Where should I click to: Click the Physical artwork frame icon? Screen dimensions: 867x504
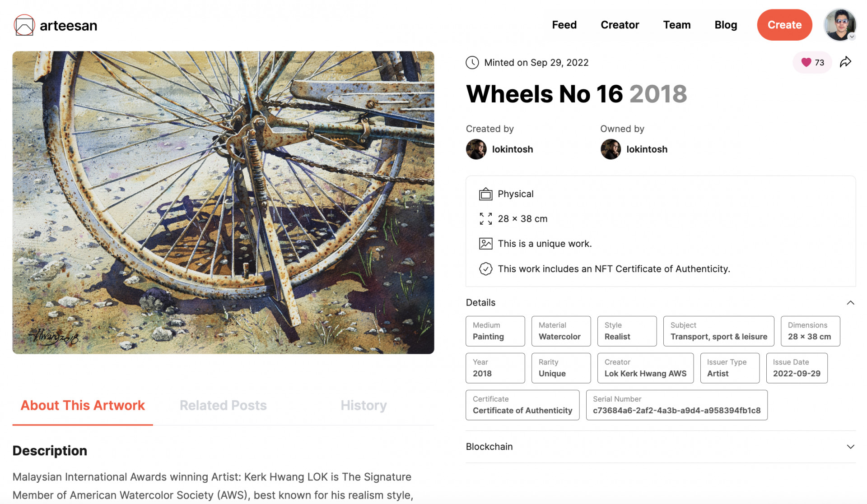[485, 194]
